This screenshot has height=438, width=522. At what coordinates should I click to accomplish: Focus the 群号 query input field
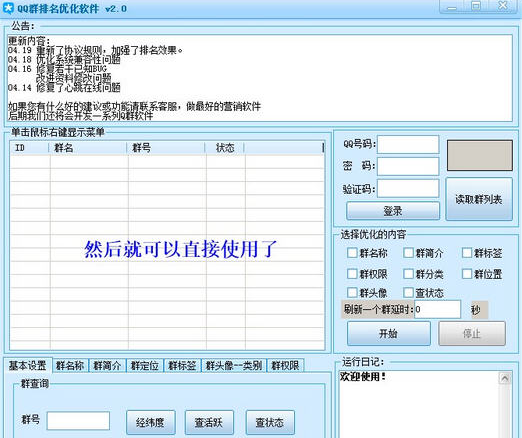click(x=78, y=420)
